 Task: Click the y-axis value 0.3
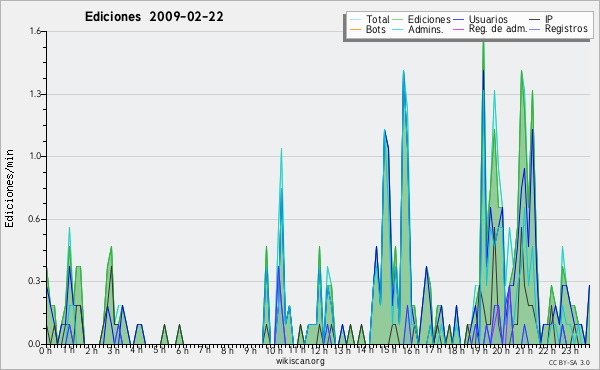(35, 281)
